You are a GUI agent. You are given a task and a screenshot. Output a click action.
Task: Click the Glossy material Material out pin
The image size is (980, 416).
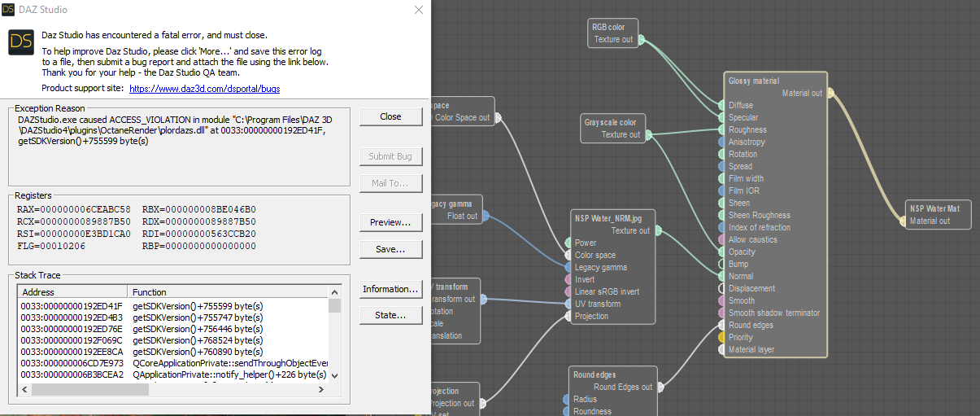click(x=830, y=93)
